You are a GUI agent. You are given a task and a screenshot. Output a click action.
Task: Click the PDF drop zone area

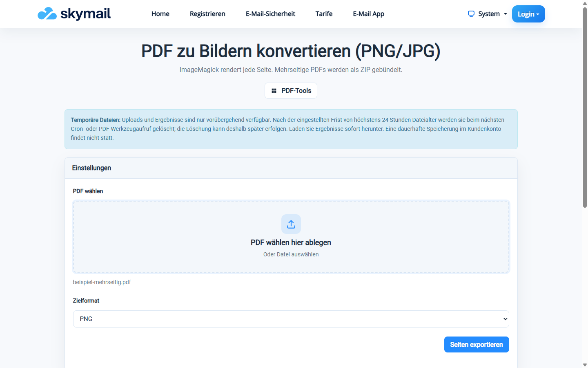tap(291, 237)
